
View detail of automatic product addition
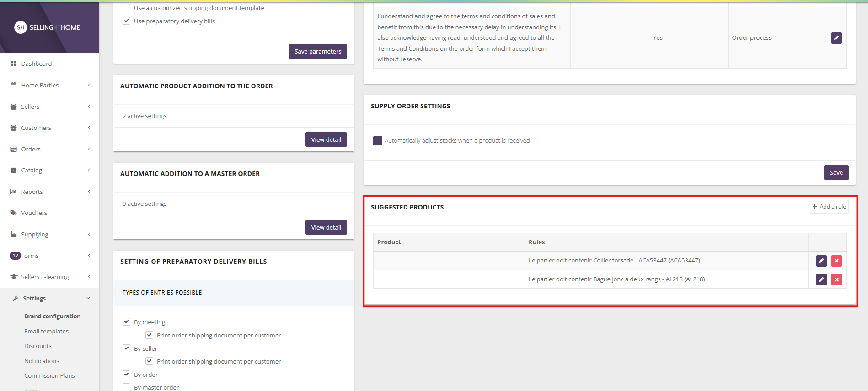point(326,139)
